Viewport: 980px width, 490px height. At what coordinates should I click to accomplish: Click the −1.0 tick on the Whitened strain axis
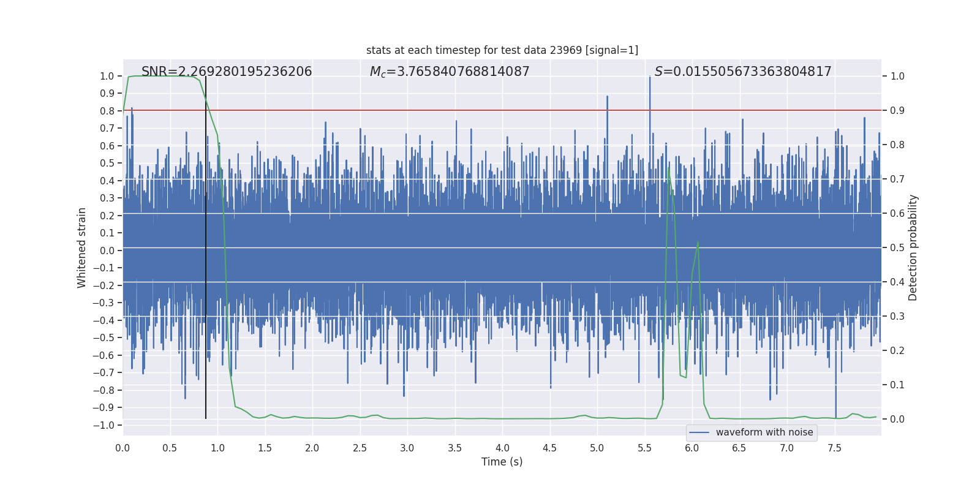click(x=106, y=425)
